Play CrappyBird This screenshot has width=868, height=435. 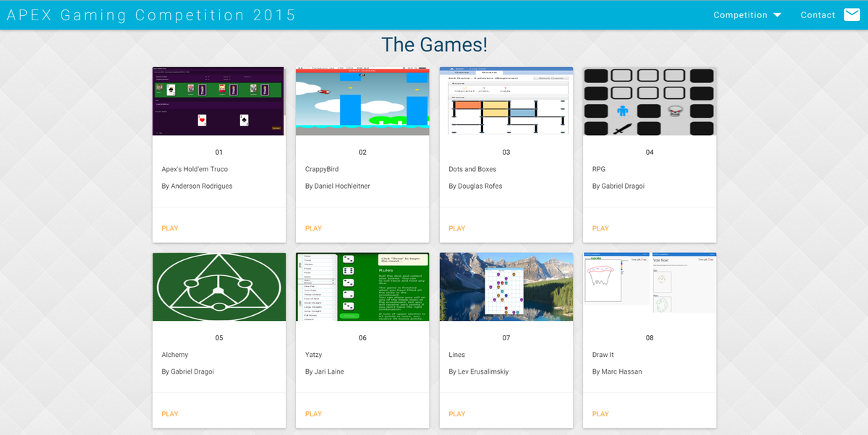coord(313,228)
